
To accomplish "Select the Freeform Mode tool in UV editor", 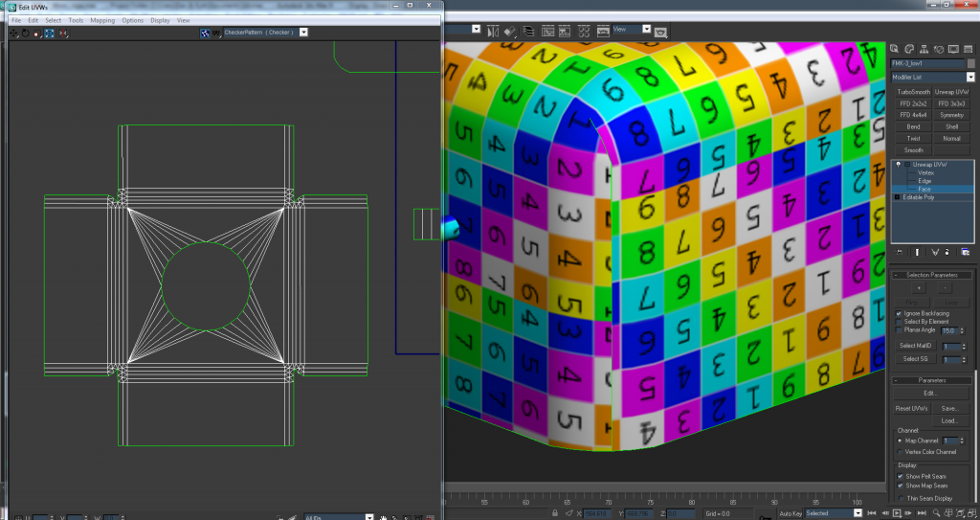I will click(x=49, y=33).
